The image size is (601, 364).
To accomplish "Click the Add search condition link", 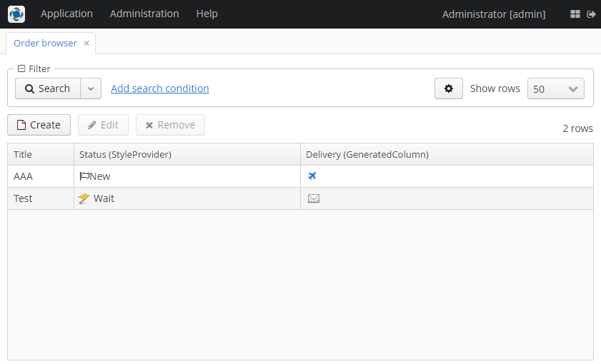I will click(159, 89).
